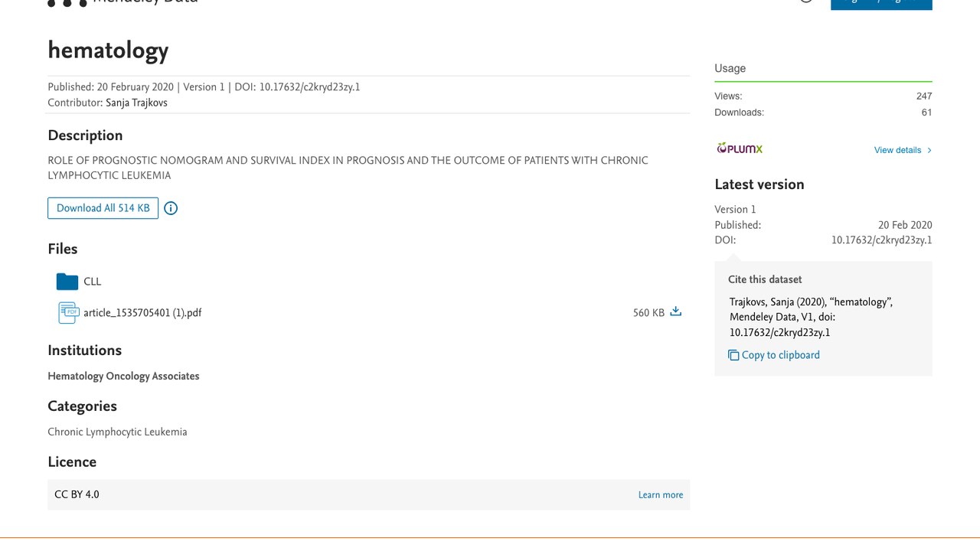Click the chevron next to View details
Image resolution: width=980 pixels, height=551 pixels.
pos(929,150)
